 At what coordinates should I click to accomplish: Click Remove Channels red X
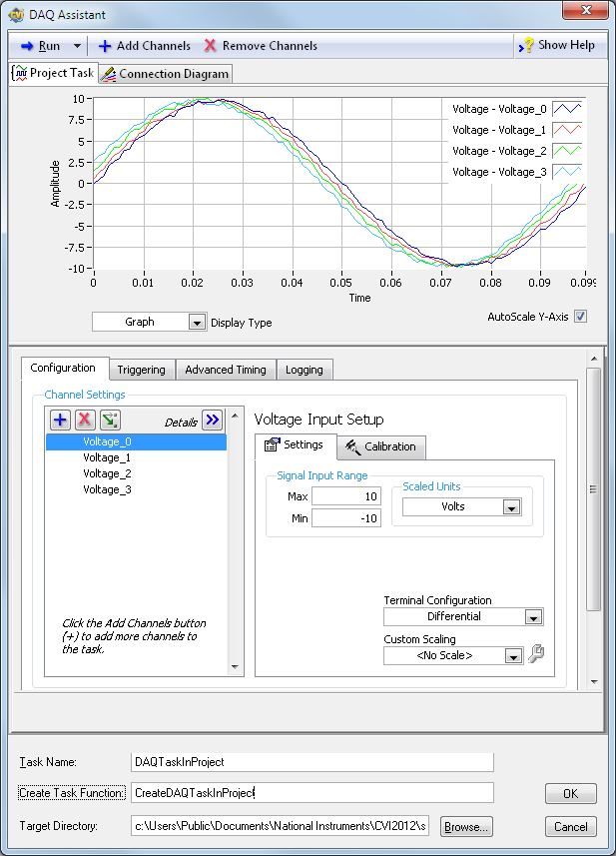(x=211, y=46)
